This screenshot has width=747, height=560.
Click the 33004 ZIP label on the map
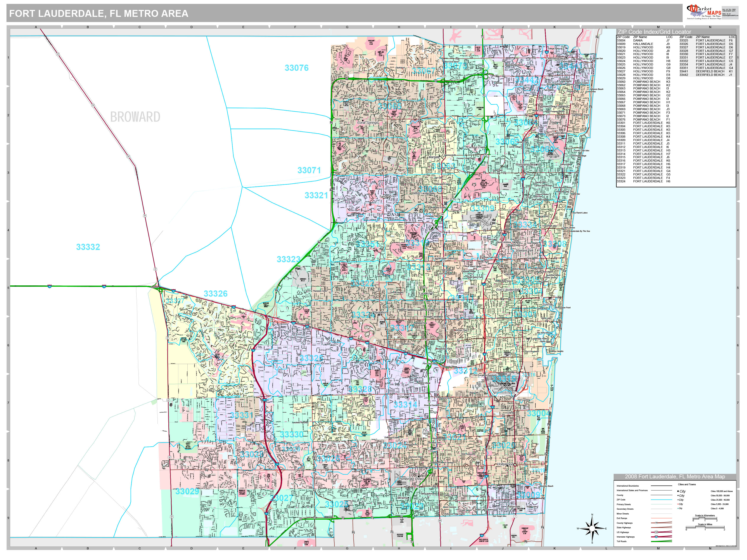[539, 413]
